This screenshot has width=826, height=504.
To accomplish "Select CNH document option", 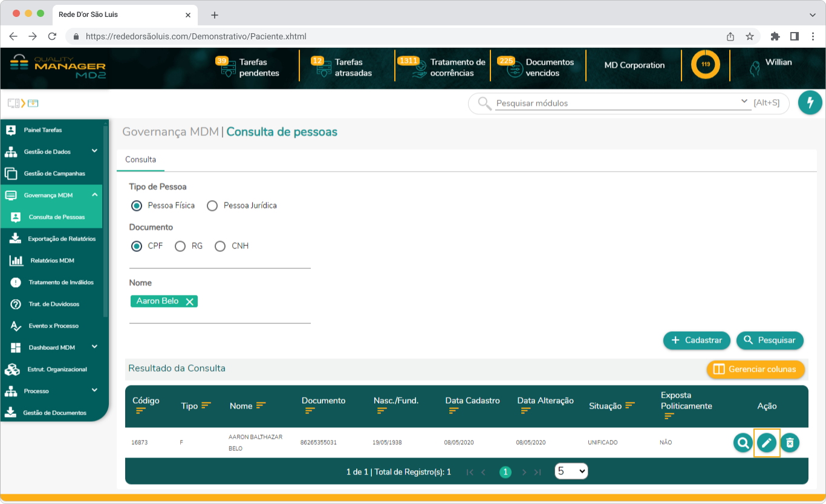I will coord(220,246).
